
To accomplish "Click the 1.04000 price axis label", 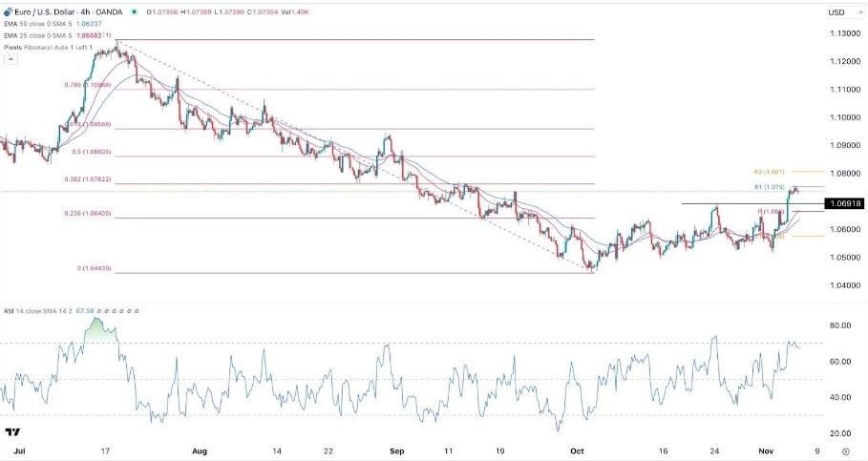I will (845, 285).
